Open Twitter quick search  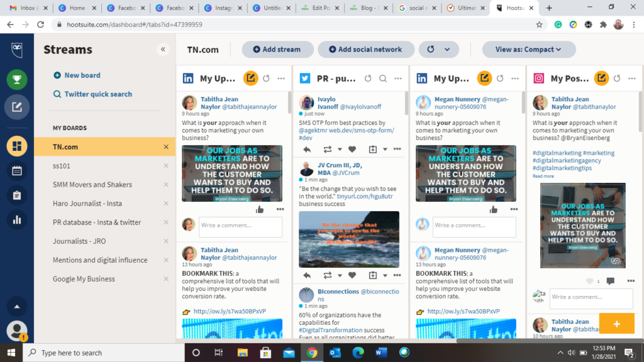click(93, 94)
